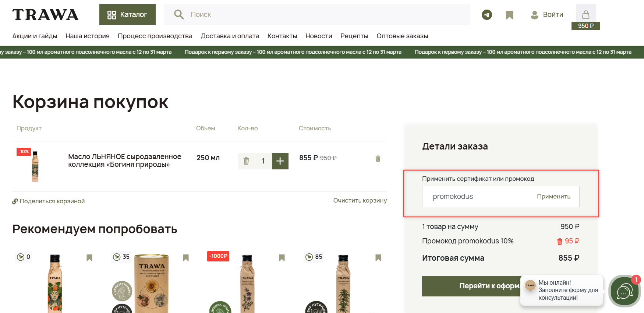Open the TRAWA tube package product thumbnail
This screenshot has width=644, height=313.
tap(152, 284)
